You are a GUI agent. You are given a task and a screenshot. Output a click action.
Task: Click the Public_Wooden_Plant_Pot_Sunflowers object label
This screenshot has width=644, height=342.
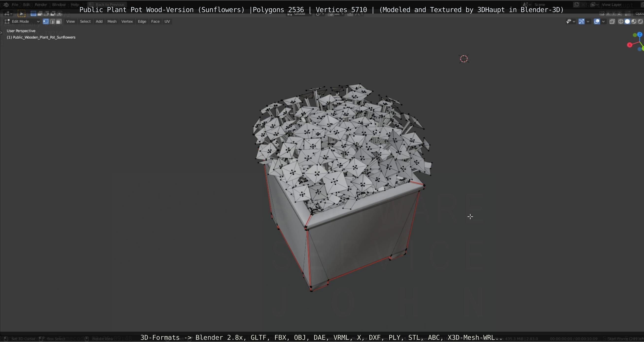pos(41,37)
